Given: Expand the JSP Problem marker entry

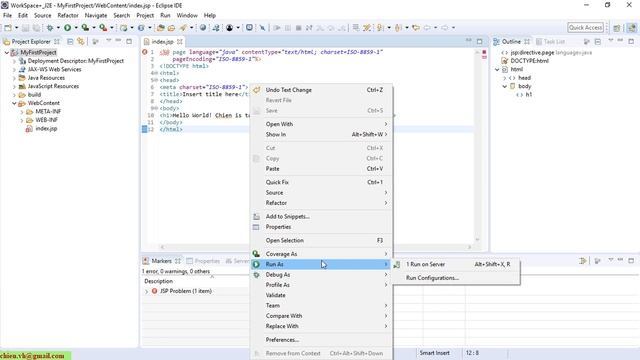Looking at the screenshot, I should click(x=146, y=291).
